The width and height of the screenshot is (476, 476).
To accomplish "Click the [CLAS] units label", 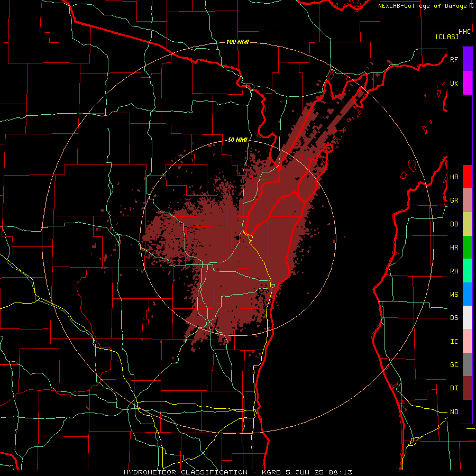I will pos(447,37).
